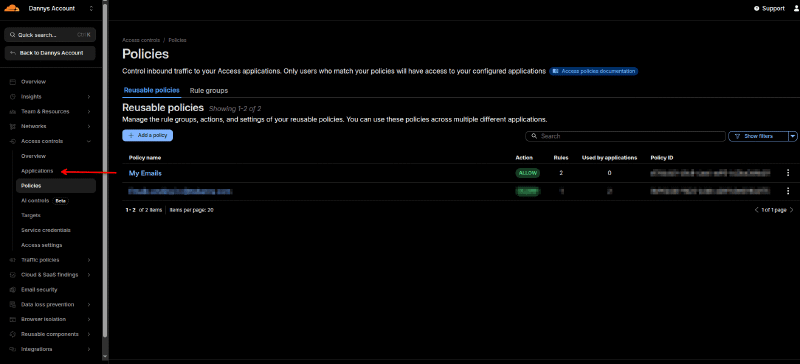Image resolution: width=800 pixels, height=364 pixels.
Task: Click the Traffic policies sidebar icon
Action: 12,260
